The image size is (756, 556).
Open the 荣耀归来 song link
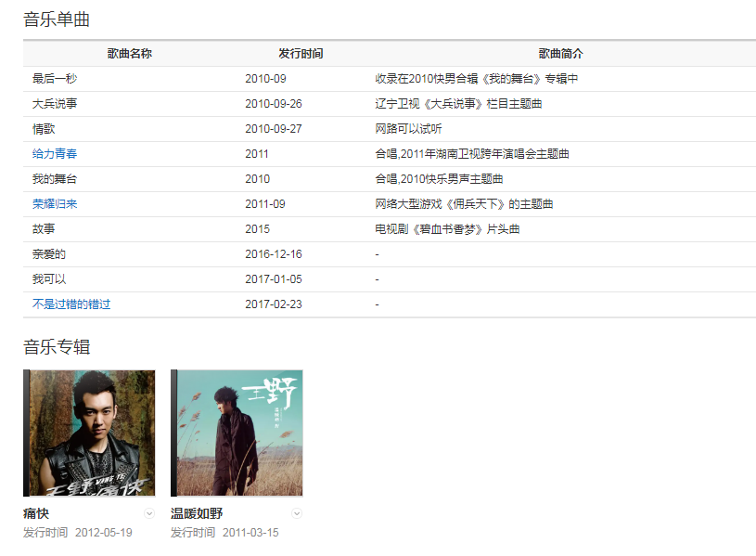(x=55, y=204)
